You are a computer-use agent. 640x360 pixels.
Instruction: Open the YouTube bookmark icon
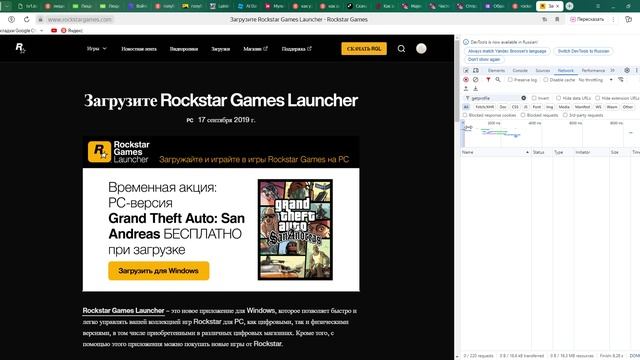click(x=54, y=30)
